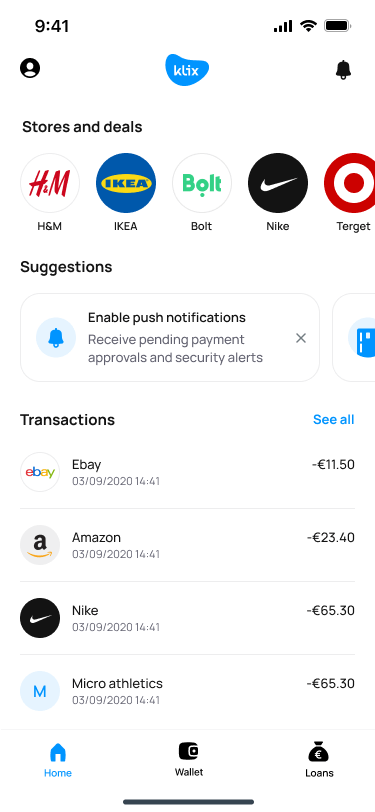The height and width of the screenshot is (812, 375).
Task: Dismiss the push notifications suggestion
Action: (301, 338)
